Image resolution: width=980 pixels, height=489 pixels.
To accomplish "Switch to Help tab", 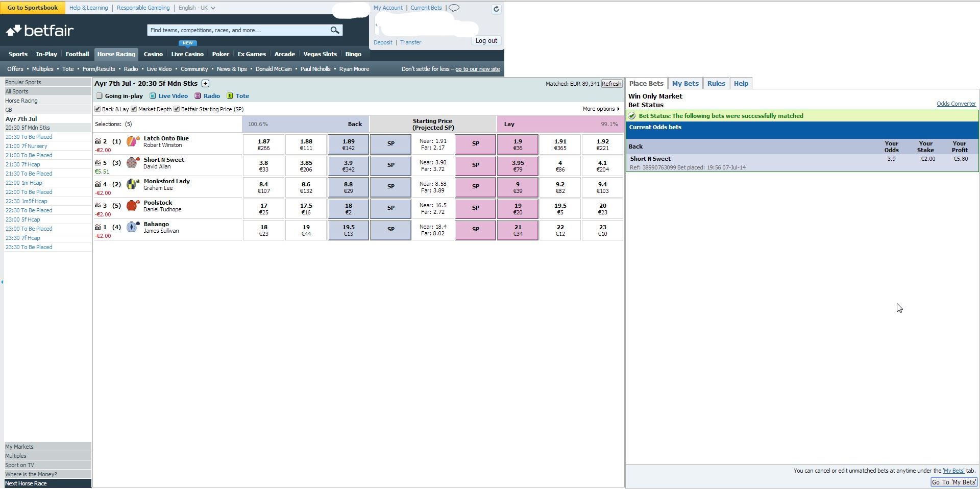I will 741,83.
